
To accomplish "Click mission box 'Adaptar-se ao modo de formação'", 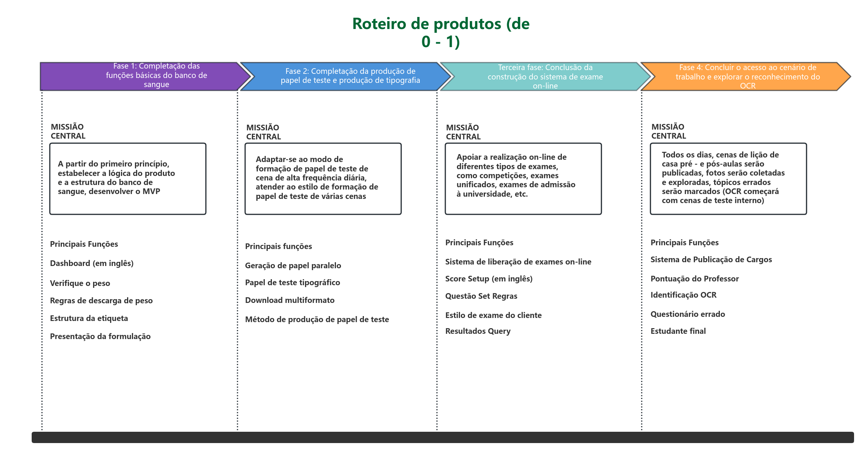I will [x=323, y=179].
